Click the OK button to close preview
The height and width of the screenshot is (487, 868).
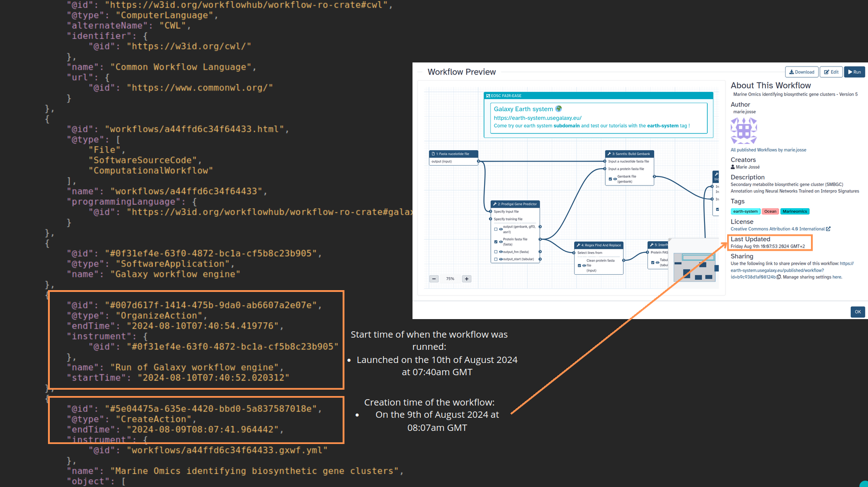coord(858,312)
